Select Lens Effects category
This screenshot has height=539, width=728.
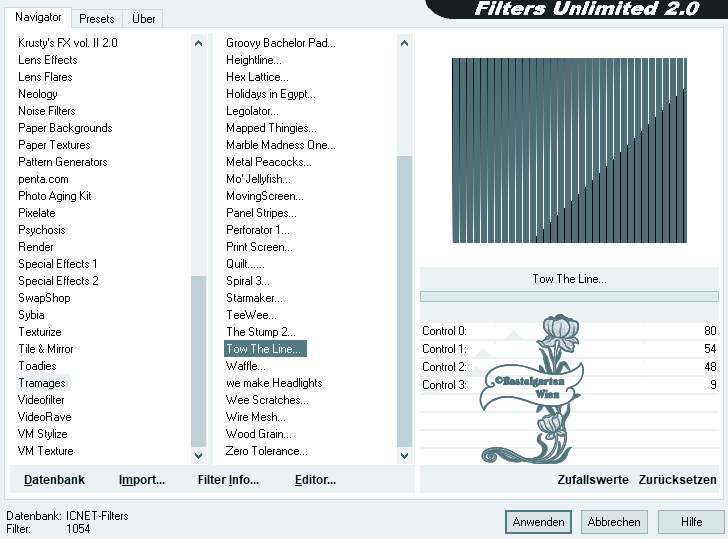(x=48, y=60)
